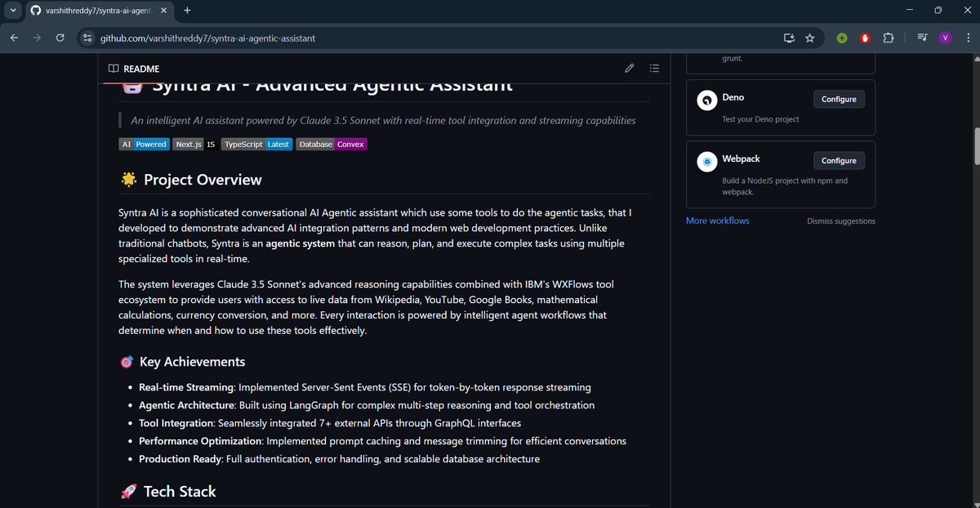The image size is (980, 508).
Task: Click 'Test your Deno project' description
Action: (760, 119)
